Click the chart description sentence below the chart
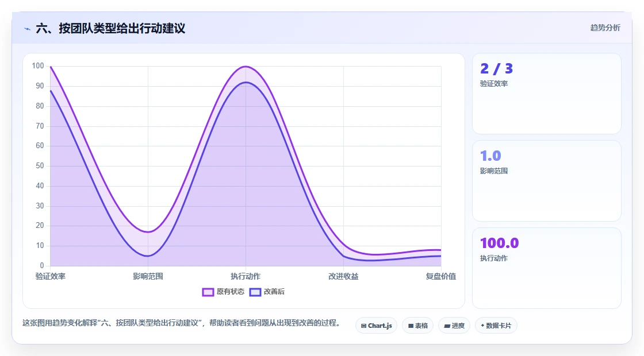Image resolution: width=644 pixels, height=356 pixels. (181, 323)
